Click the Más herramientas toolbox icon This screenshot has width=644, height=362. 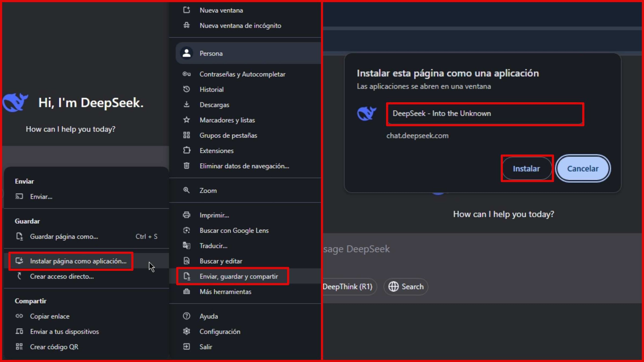click(x=186, y=291)
